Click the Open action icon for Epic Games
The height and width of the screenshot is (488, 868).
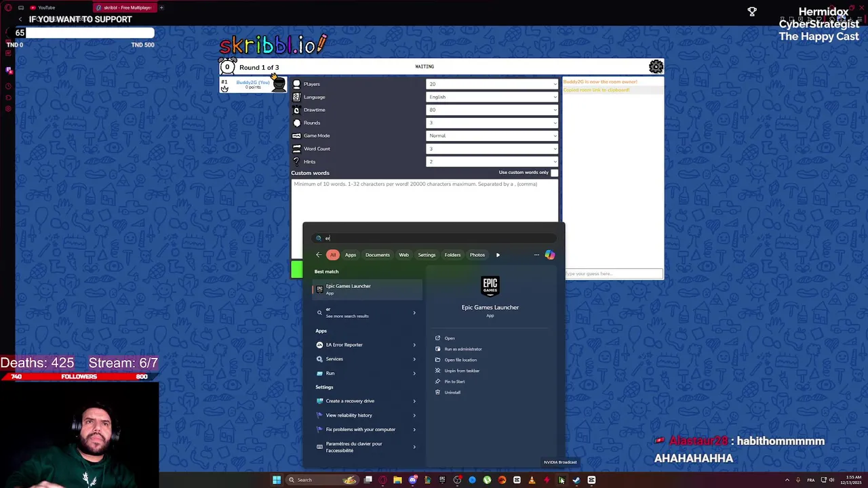point(437,338)
